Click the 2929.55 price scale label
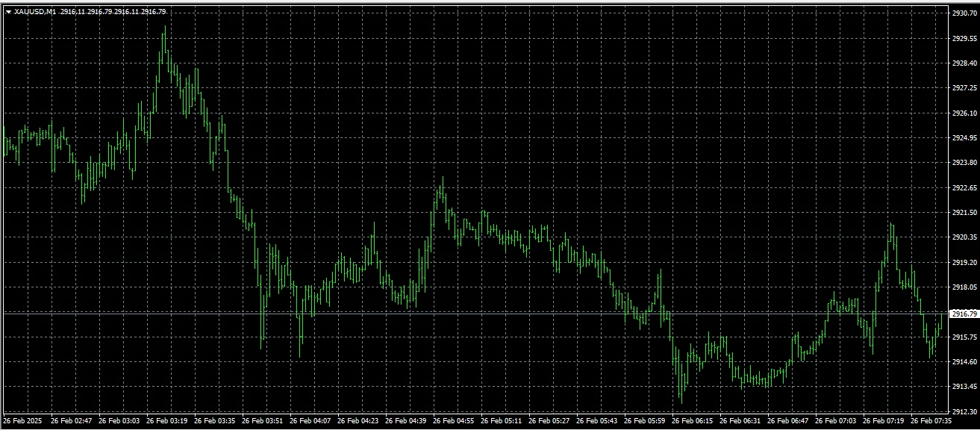 [965, 38]
